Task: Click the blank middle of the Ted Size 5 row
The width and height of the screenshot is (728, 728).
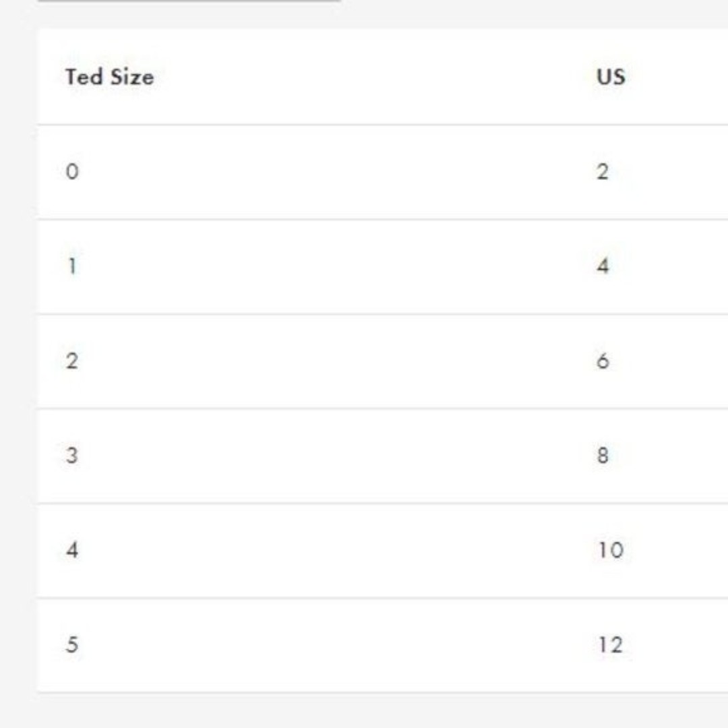Action: 334,645
